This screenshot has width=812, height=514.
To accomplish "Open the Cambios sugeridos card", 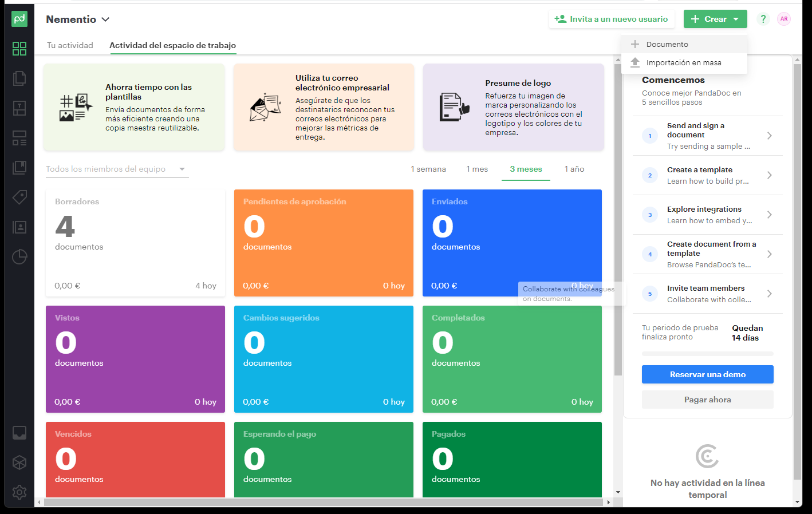I will pos(324,359).
